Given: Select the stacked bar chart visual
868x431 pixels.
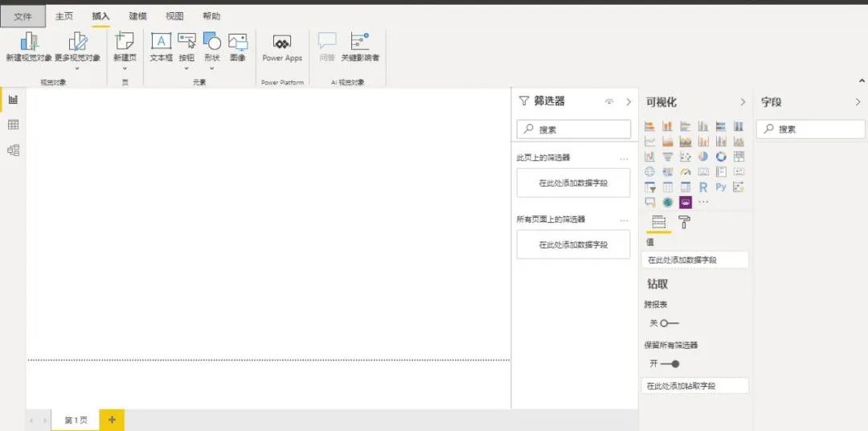Looking at the screenshot, I should 650,127.
